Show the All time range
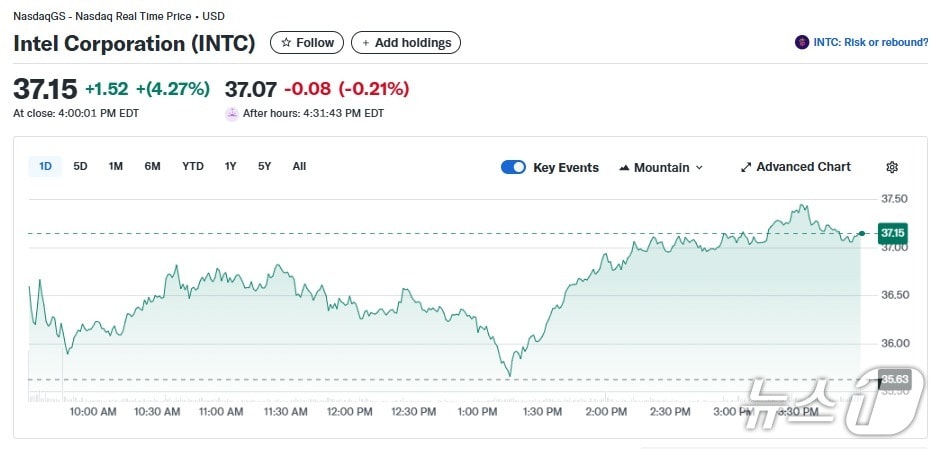Image resolution: width=938 pixels, height=449 pixels. [299, 166]
